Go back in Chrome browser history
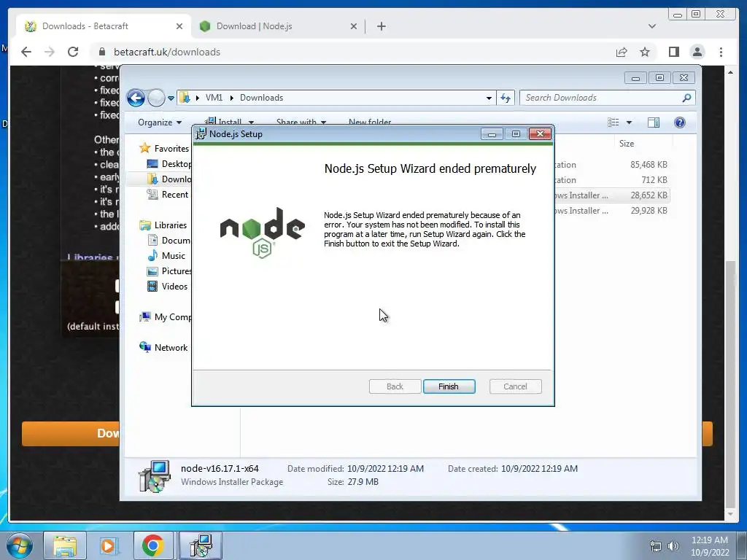The height and width of the screenshot is (560, 747). (26, 52)
